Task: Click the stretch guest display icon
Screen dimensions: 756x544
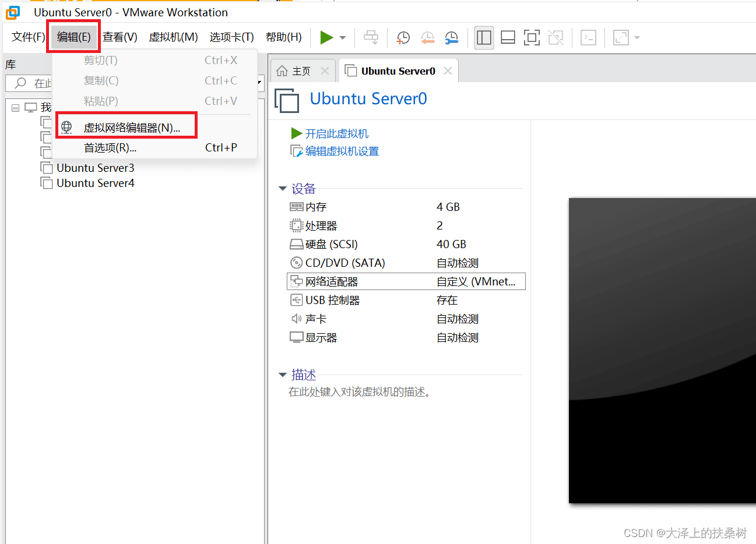Action: 621,38
